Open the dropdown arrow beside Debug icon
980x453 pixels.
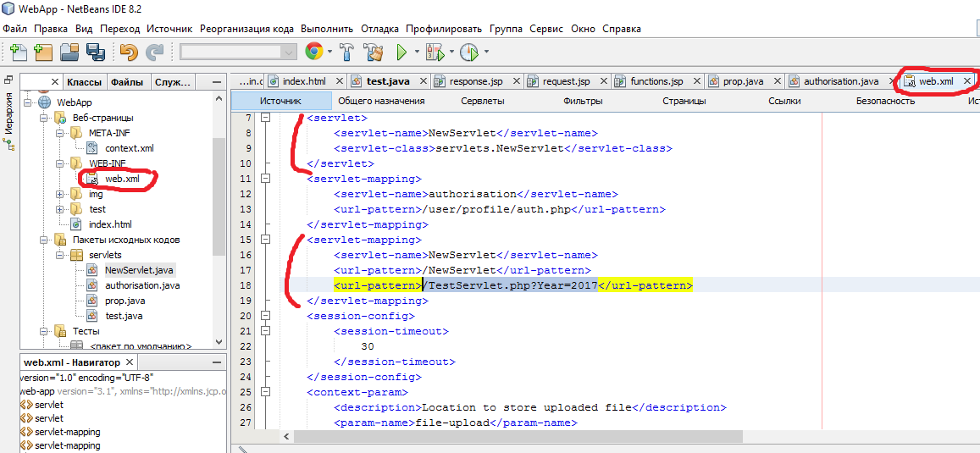tap(451, 52)
